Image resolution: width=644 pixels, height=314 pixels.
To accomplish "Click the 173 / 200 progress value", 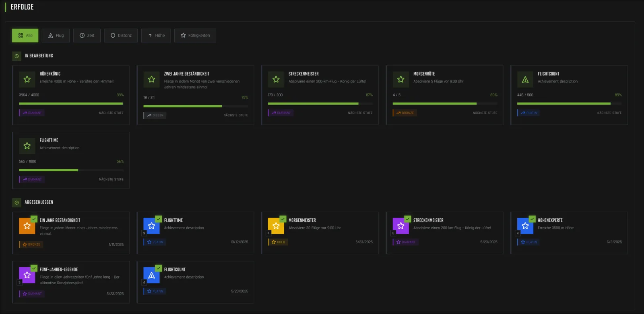I will (x=275, y=95).
